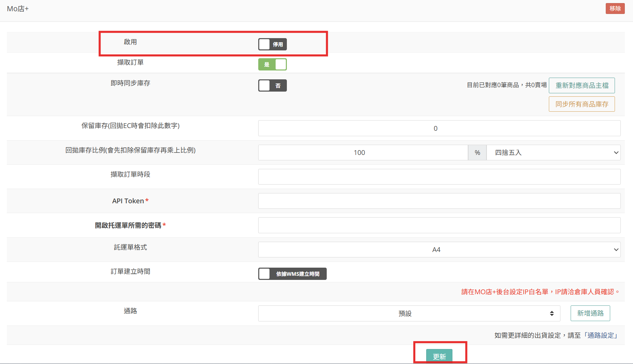The image size is (633, 364).
Task: Open the 通路設定 link
Action: tap(601, 335)
